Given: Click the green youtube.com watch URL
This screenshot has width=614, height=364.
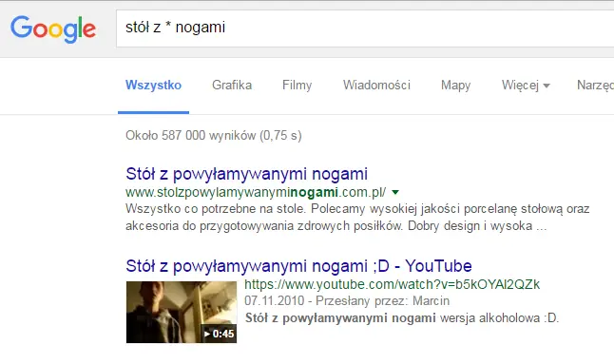Looking at the screenshot, I should [392, 284].
